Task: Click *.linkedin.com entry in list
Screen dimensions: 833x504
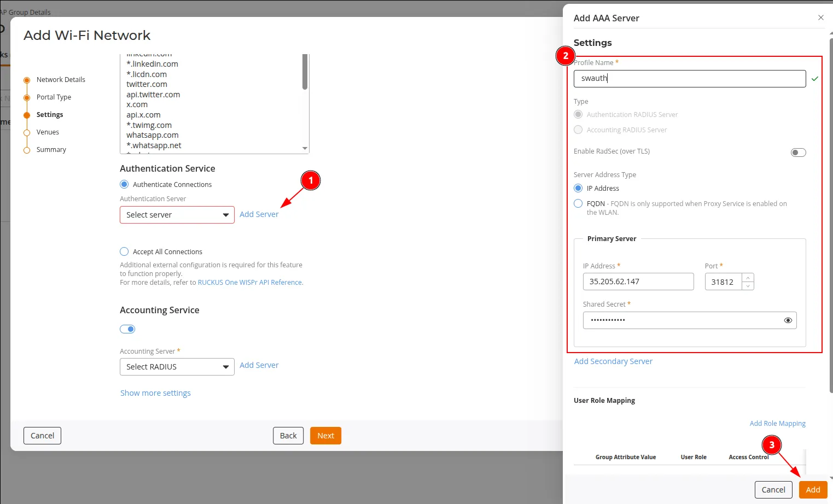Action: [x=152, y=64]
